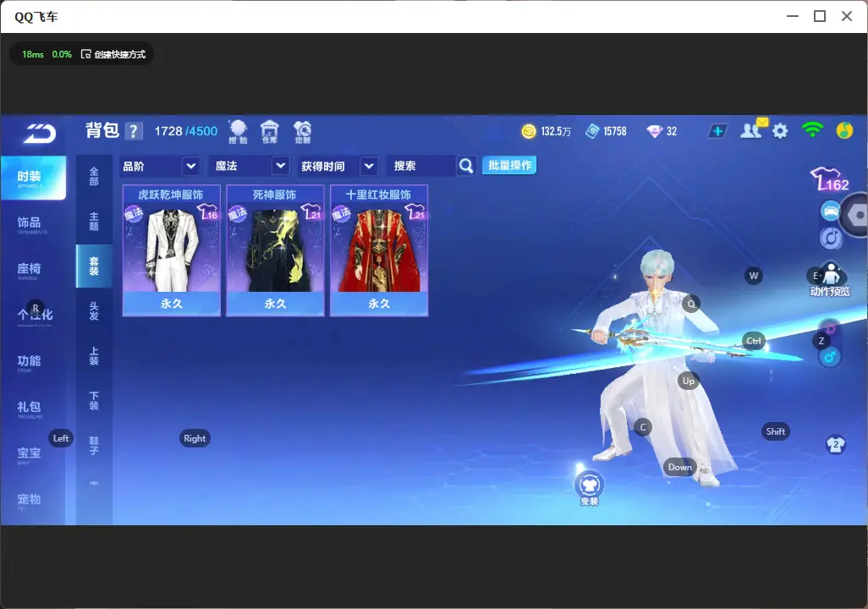Click the Q key overlay button
Image resolution: width=868 pixels, height=609 pixels.
click(691, 304)
